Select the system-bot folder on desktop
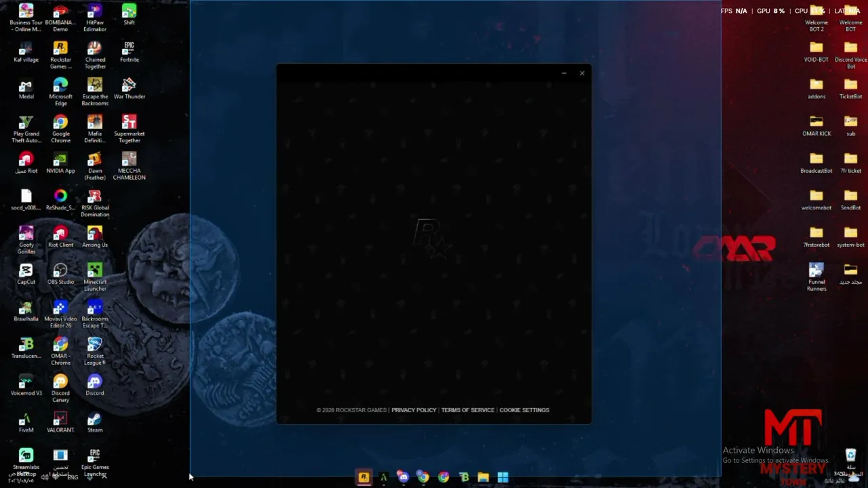The image size is (868, 488). (850, 237)
